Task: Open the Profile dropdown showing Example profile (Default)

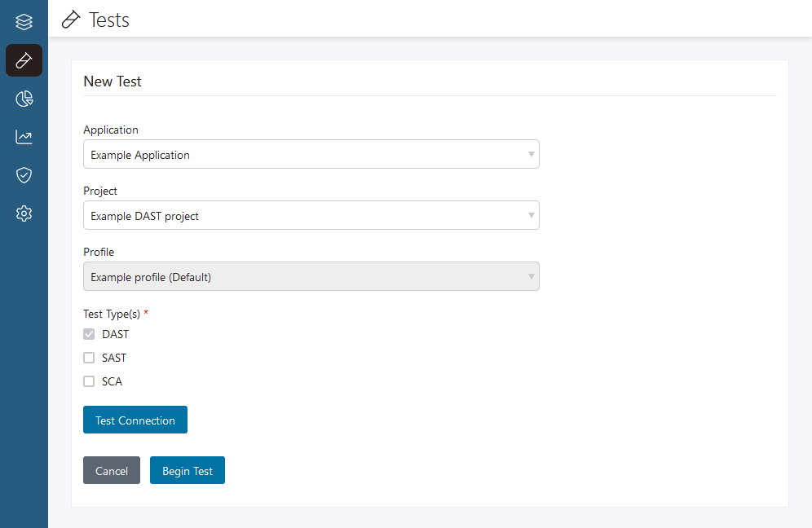Action: point(311,277)
